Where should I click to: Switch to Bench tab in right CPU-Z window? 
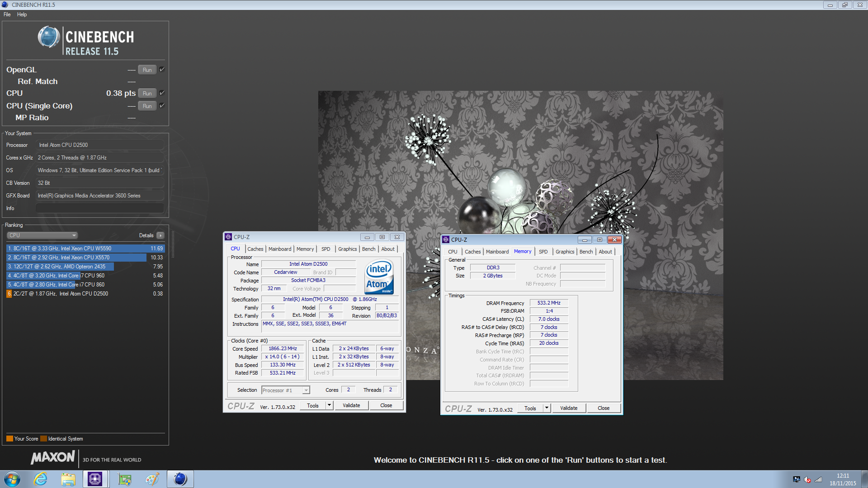click(586, 252)
